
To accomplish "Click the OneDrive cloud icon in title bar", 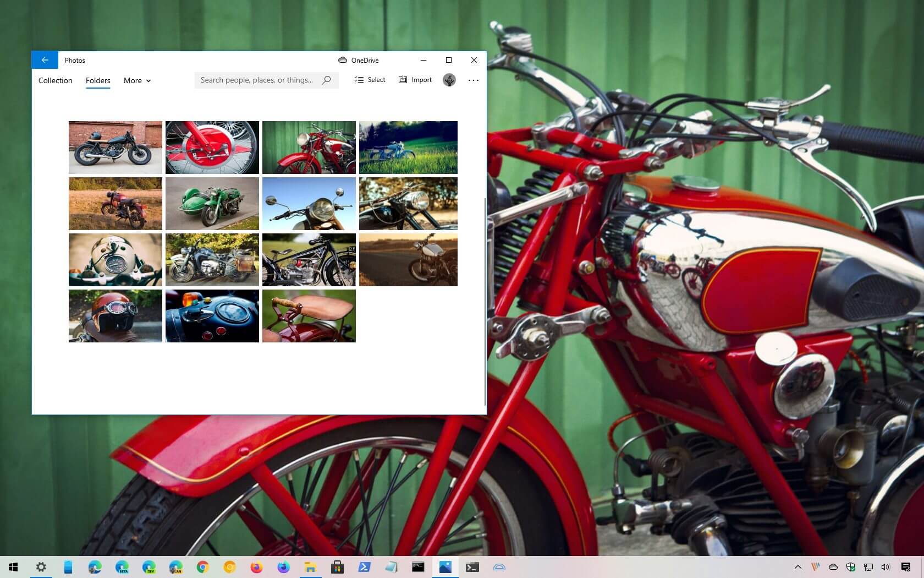I will 343,60.
